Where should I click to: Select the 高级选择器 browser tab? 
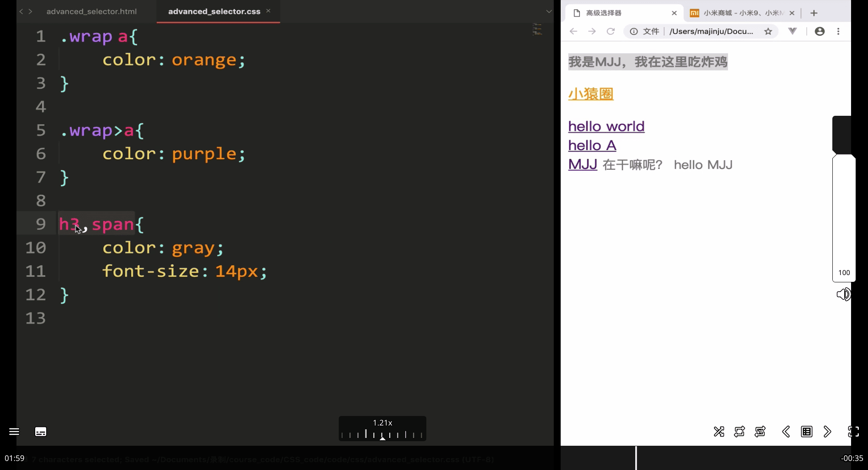624,13
